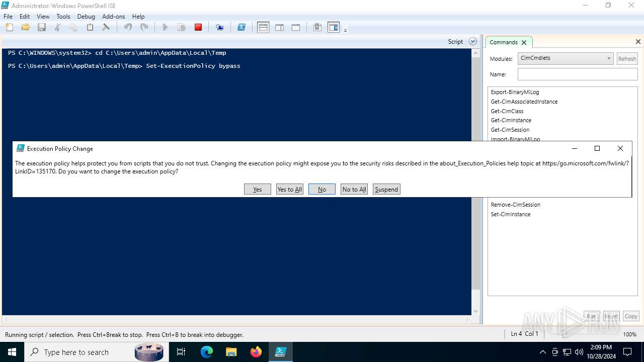This screenshot has height=362, width=644.
Task: Click the Open file folder icon
Action: (x=25, y=27)
